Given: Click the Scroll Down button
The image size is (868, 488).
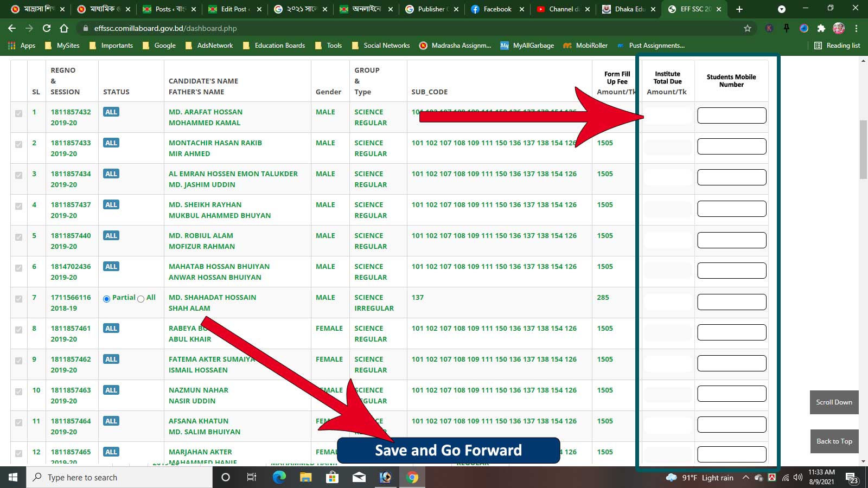Looking at the screenshot, I should coord(834,402).
